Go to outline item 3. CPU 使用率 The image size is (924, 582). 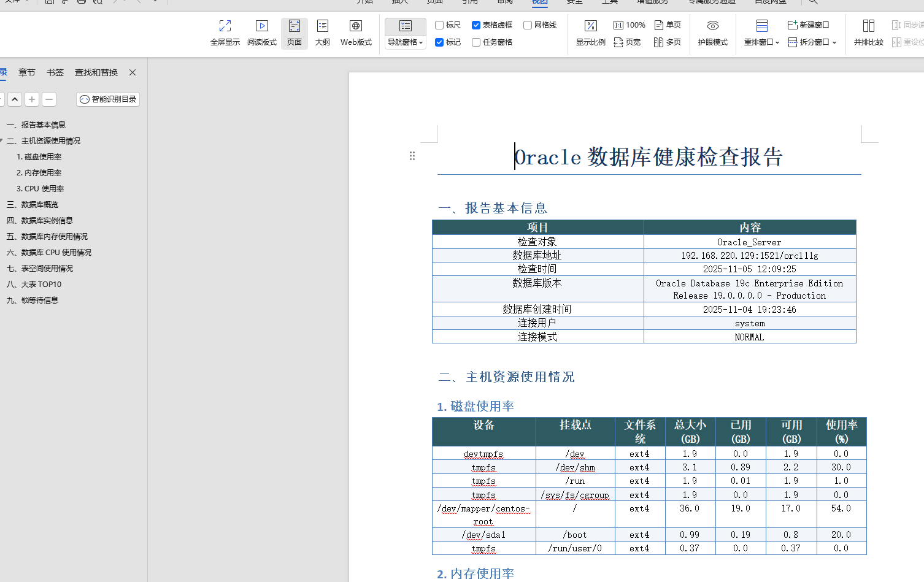40,189
